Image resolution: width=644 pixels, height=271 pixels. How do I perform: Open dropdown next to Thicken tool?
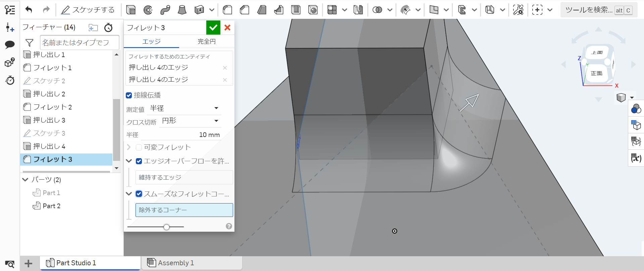(x=212, y=10)
